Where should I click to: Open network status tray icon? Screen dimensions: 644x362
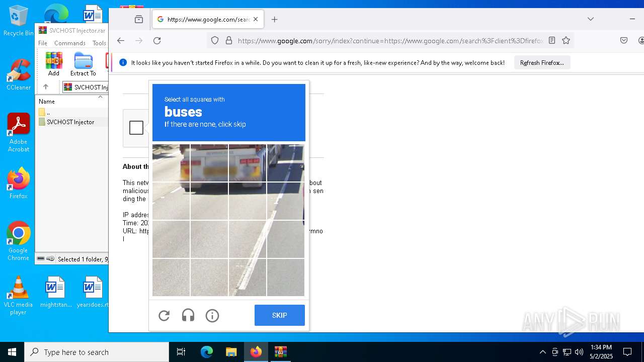click(x=567, y=352)
